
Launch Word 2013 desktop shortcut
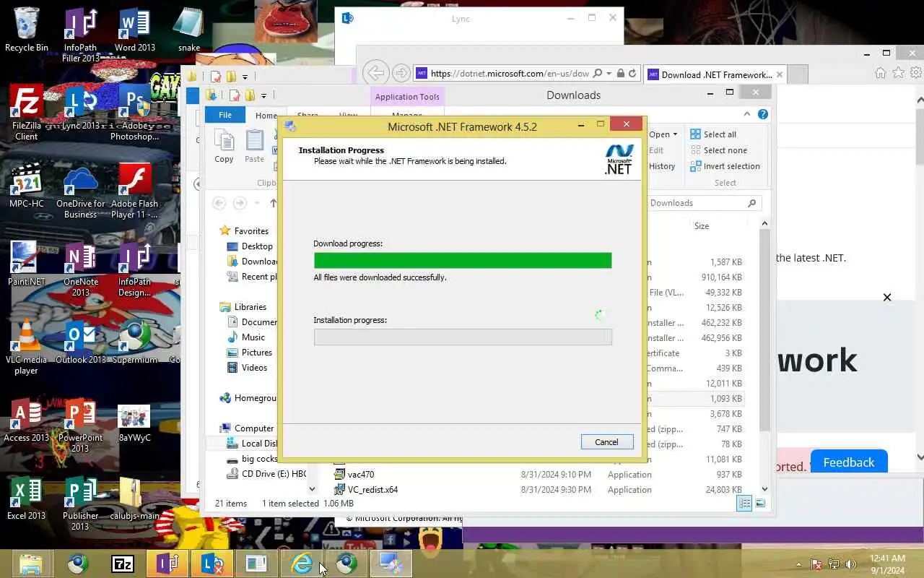click(135, 30)
